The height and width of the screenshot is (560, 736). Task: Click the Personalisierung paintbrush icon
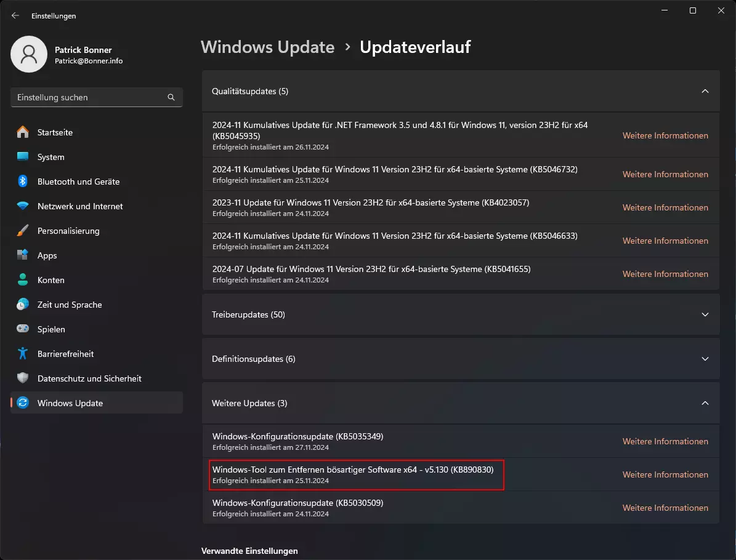pos(23,230)
